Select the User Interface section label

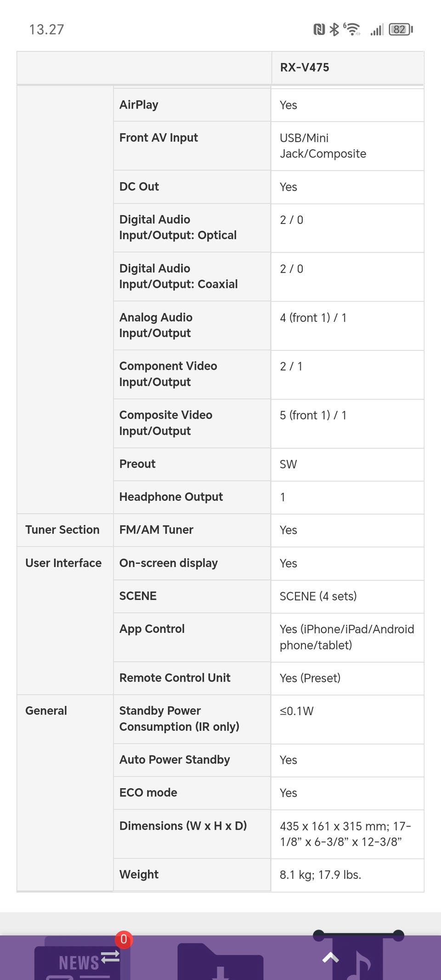[x=63, y=563]
